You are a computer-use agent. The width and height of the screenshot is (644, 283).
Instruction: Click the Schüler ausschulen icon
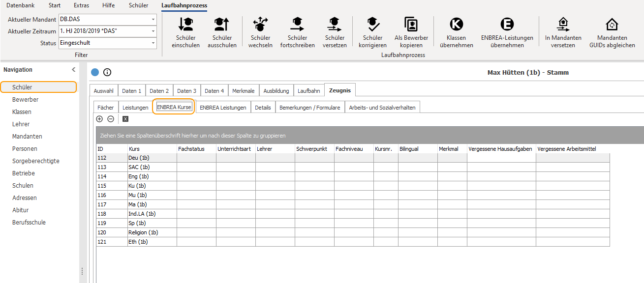click(222, 24)
